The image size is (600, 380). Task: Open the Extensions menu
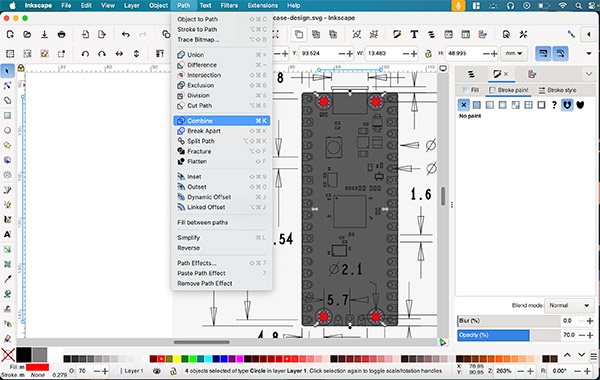[262, 5]
